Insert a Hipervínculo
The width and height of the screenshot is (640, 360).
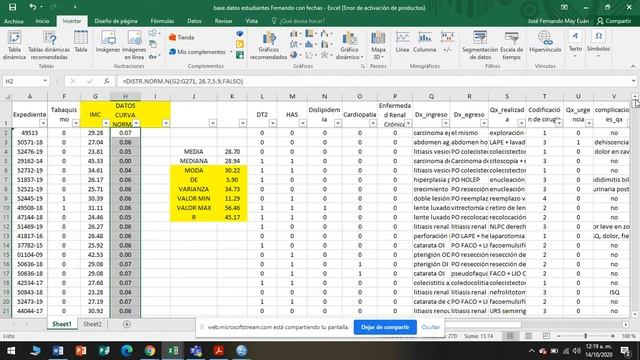545,42
